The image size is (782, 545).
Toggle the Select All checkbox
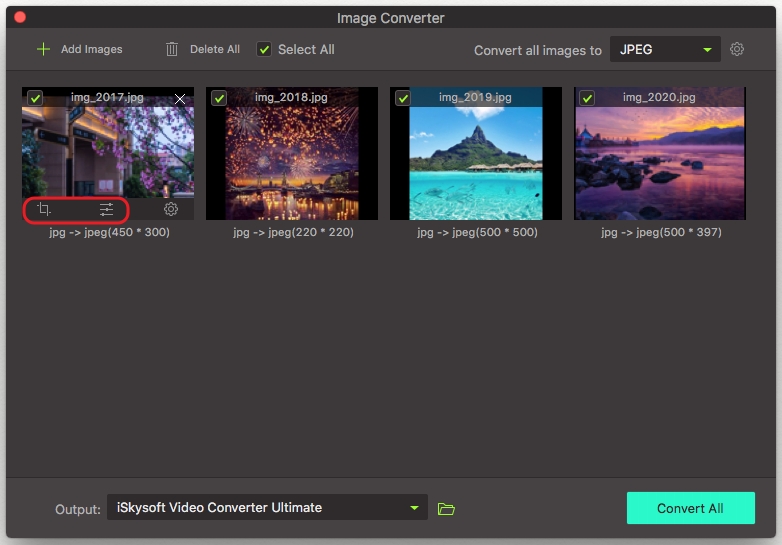264,49
